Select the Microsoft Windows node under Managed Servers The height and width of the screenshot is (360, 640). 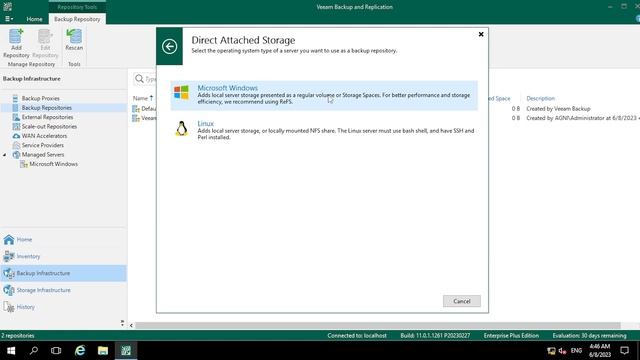(x=53, y=164)
